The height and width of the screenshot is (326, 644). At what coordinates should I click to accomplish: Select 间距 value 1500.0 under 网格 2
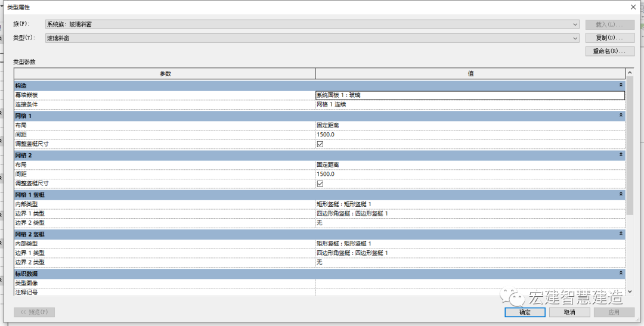pyautogui.click(x=470, y=174)
